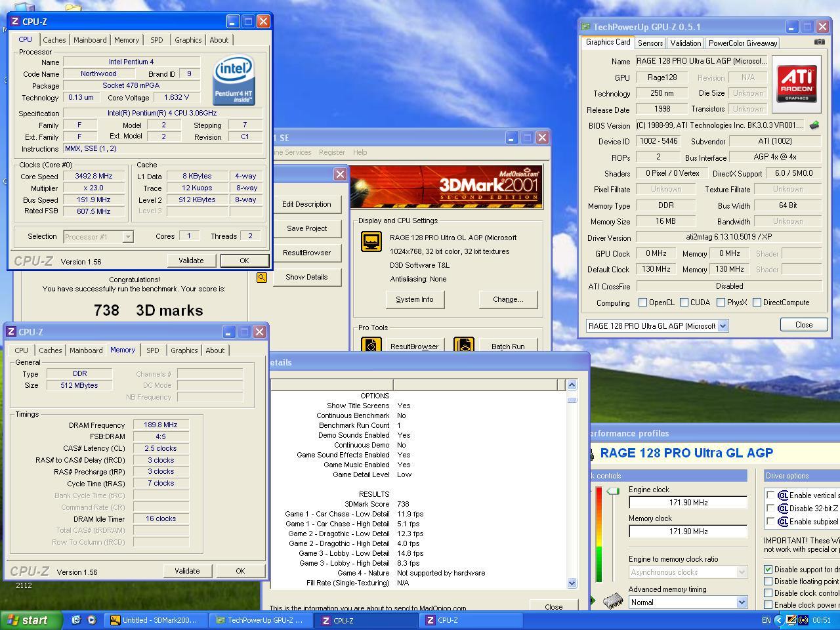Open the Asynchronous clocks ratio dropdown
Viewport: 840px width, 630px height.
[742, 572]
